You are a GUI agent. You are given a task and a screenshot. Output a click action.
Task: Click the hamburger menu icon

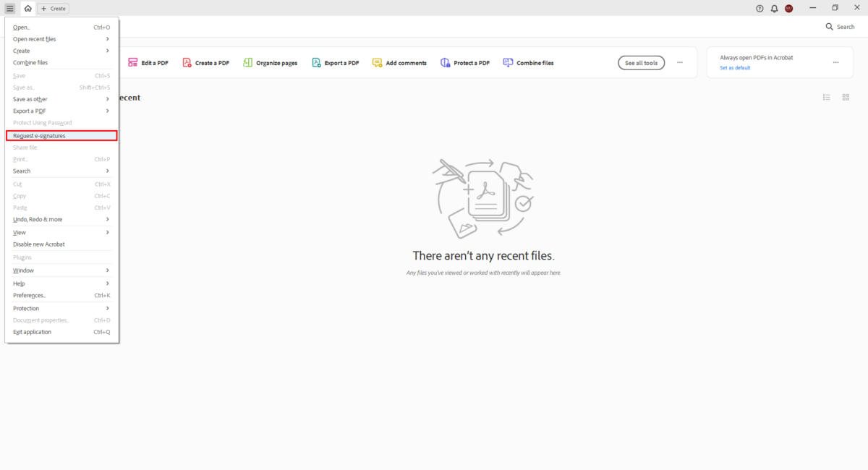[10, 8]
